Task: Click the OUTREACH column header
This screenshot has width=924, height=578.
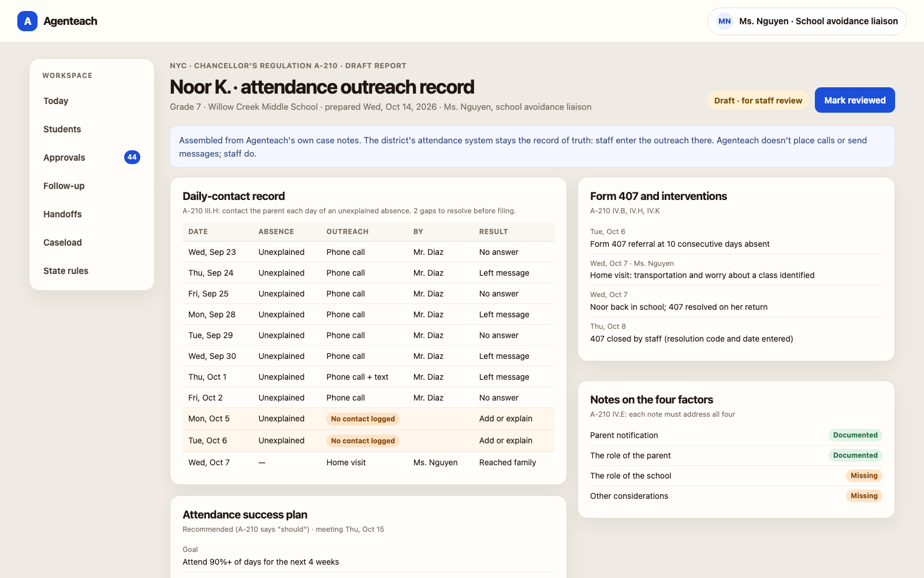Action: 347,232
